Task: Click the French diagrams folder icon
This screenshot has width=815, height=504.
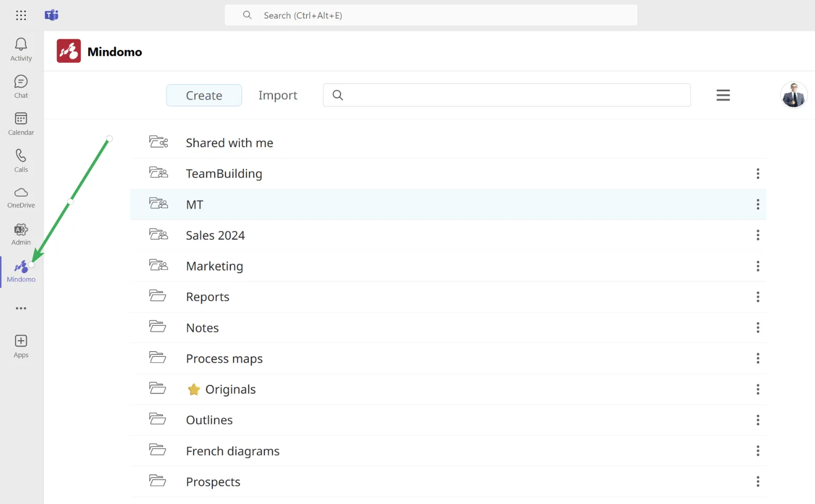Action: tap(158, 449)
